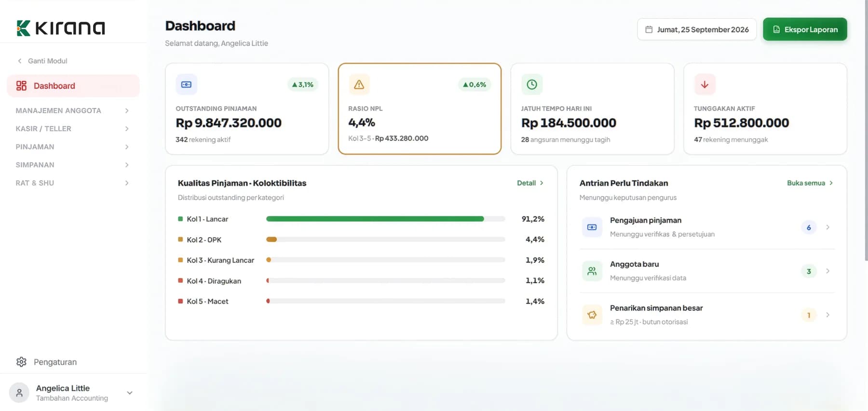The image size is (868, 411).
Task: Click the text '47 rekening menunggak'
Action: point(731,139)
